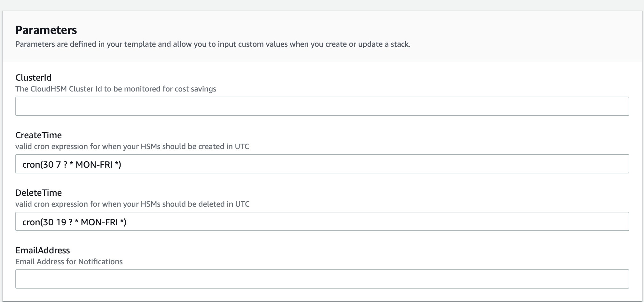Click the DeleteTime parameter label
The width and height of the screenshot is (644, 302).
click(x=38, y=193)
